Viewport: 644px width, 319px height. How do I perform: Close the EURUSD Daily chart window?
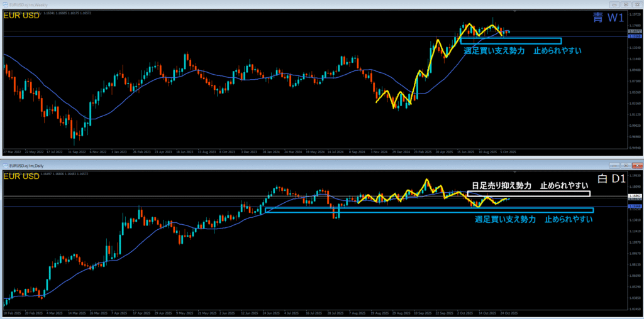pos(636,164)
